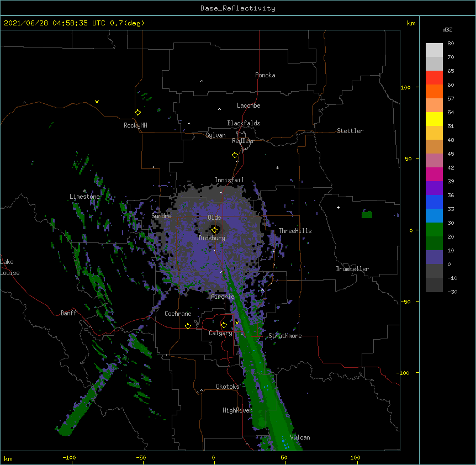Screen dimensions: 476x465
Task: Click the yellow diamond marker below Cochrane
Action: click(x=188, y=326)
